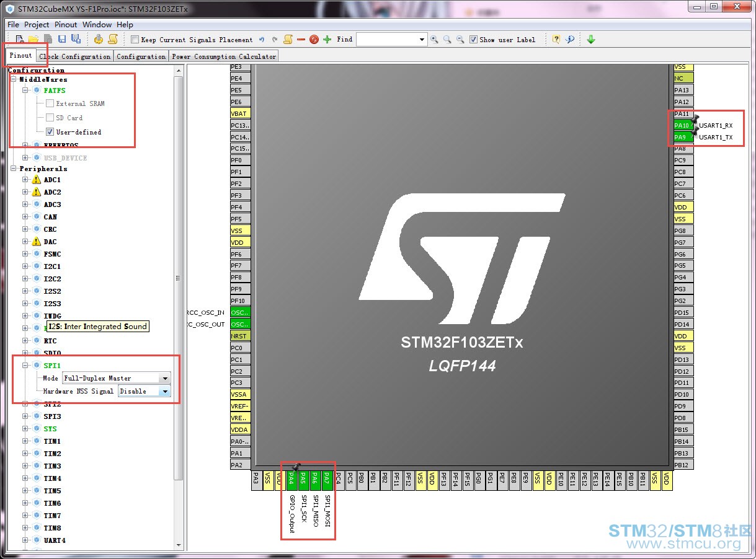Click the New Project icon
The height and width of the screenshot is (559, 756).
coord(20,40)
